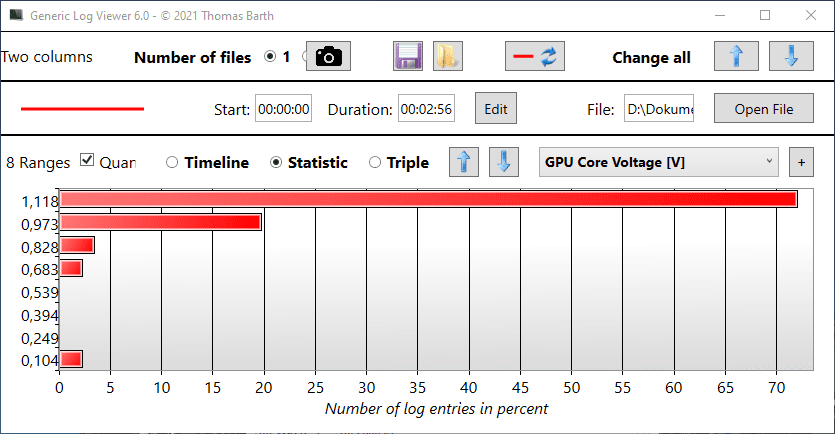The image size is (835, 434).
Task: Maximize the Generic Log Viewer window
Action: 765,15
